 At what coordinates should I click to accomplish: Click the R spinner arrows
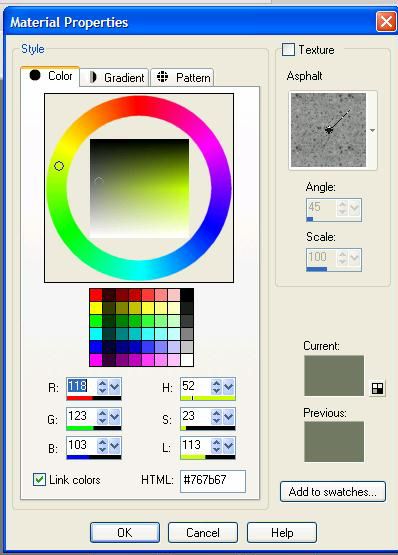(102, 387)
